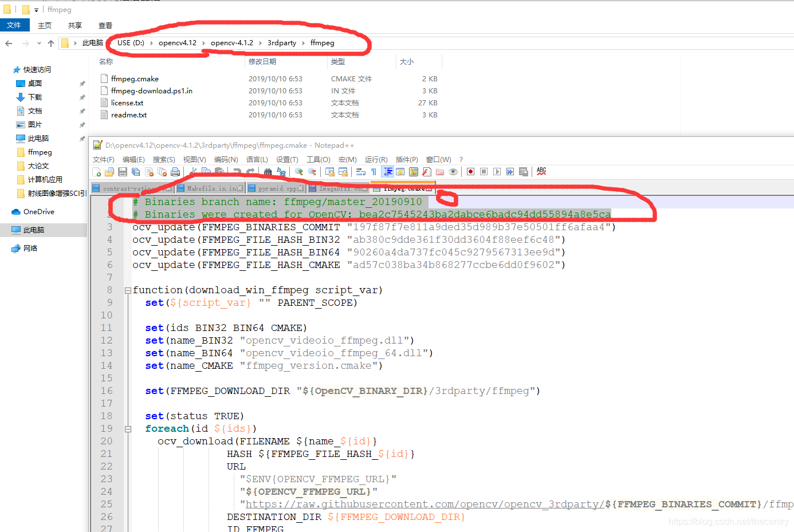
Task: Click the Close All documents toolbar icon
Action: 162,172
